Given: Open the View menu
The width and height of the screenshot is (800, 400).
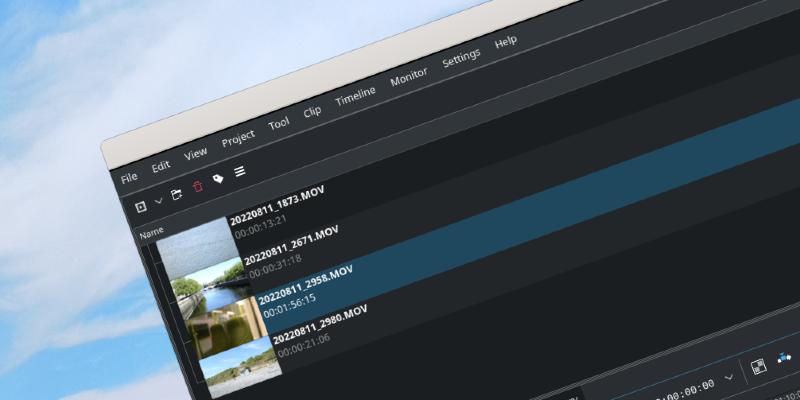Looking at the screenshot, I should click(x=196, y=154).
